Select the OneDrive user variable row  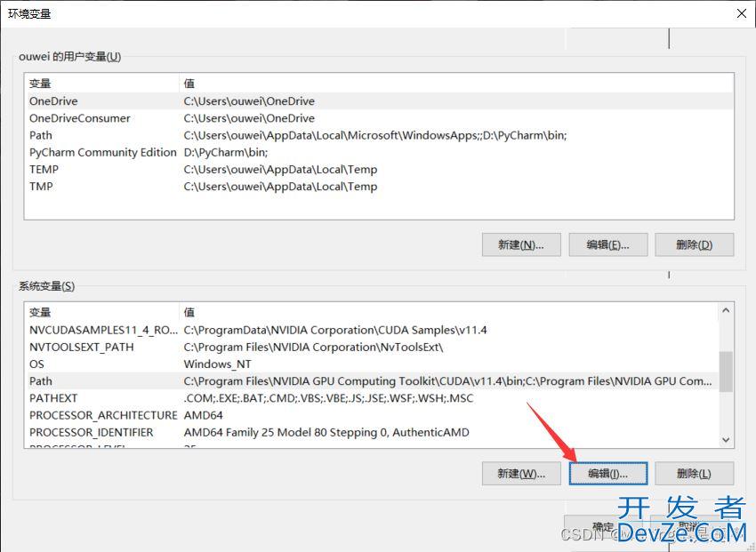379,101
